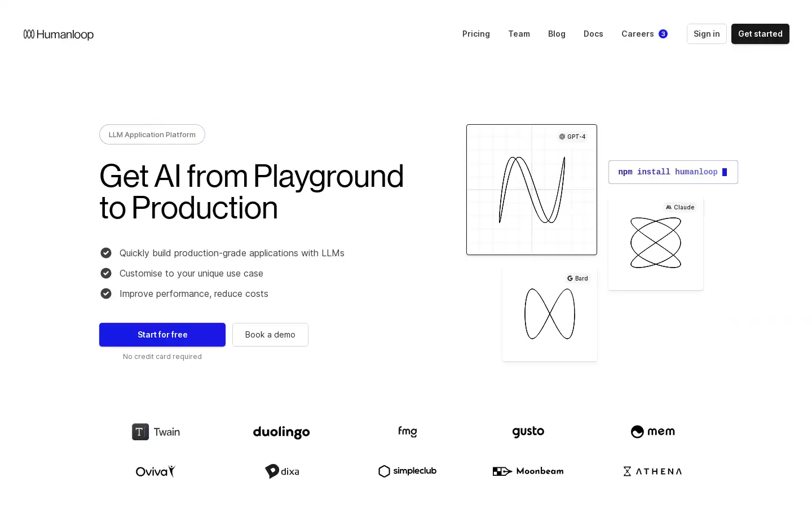Go to the Blog page
812x508 pixels.
coord(557,34)
